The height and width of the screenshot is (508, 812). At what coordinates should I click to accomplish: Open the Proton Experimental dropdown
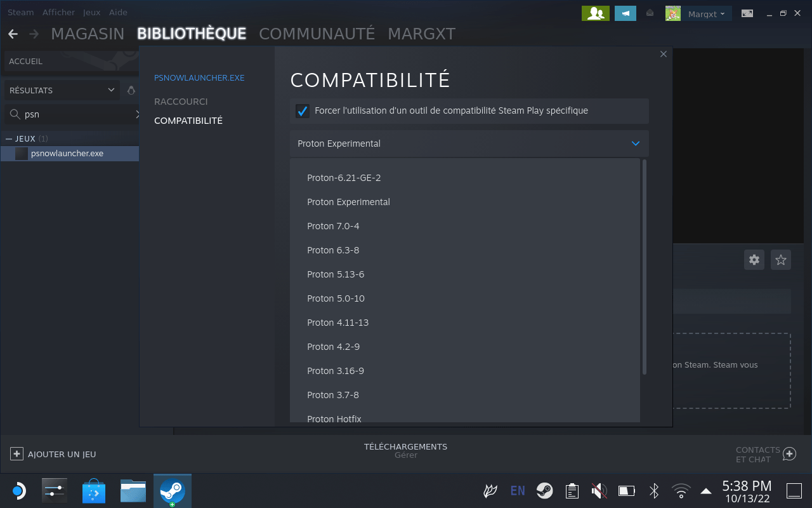pos(469,144)
